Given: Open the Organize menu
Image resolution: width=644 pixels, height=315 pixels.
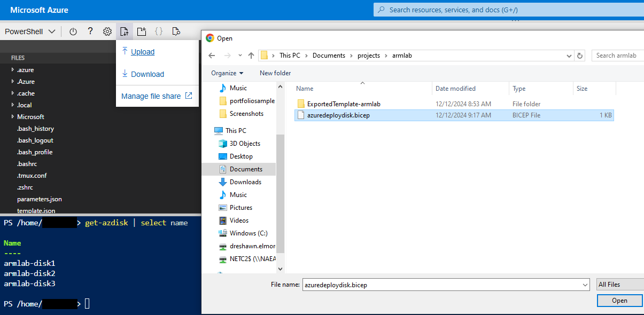Looking at the screenshot, I should point(227,73).
